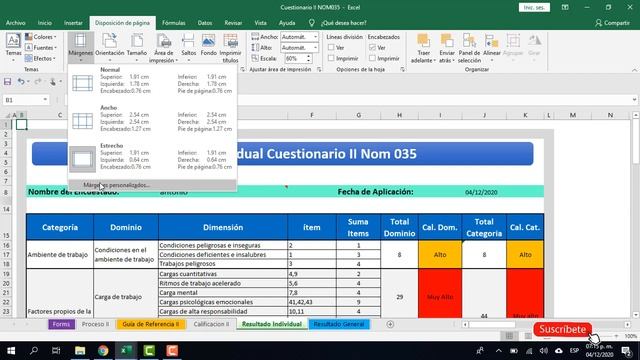Open the Área de impresión menu
The width and height of the screenshot is (640, 360).
point(164,48)
